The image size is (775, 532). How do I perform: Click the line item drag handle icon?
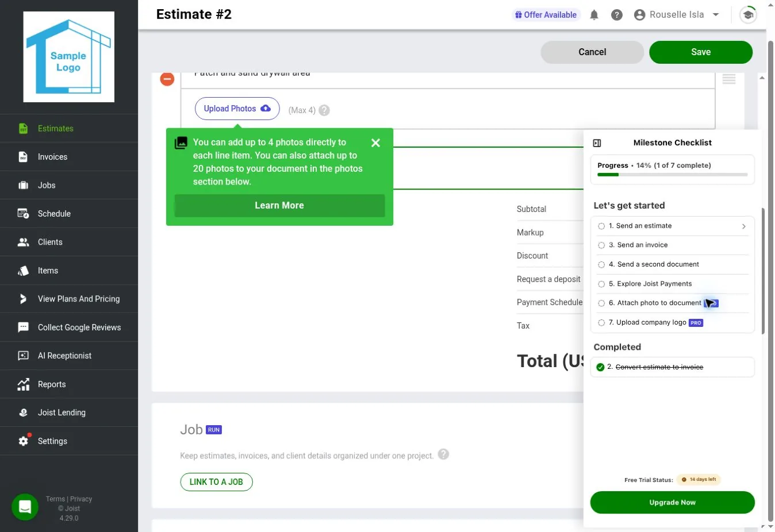pyautogui.click(x=729, y=79)
